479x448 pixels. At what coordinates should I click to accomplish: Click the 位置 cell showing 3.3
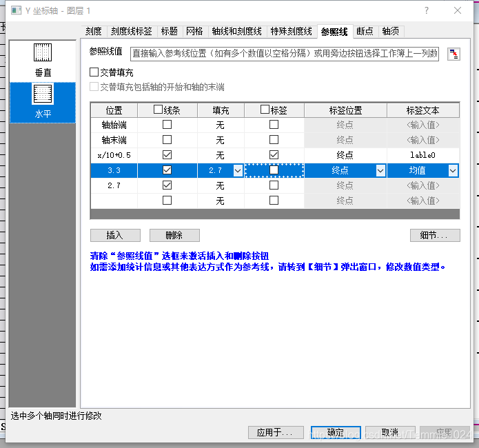tap(114, 170)
